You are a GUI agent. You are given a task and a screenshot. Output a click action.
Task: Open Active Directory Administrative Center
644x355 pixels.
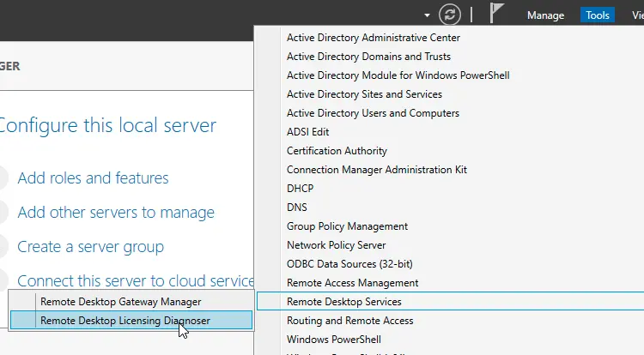coord(374,38)
